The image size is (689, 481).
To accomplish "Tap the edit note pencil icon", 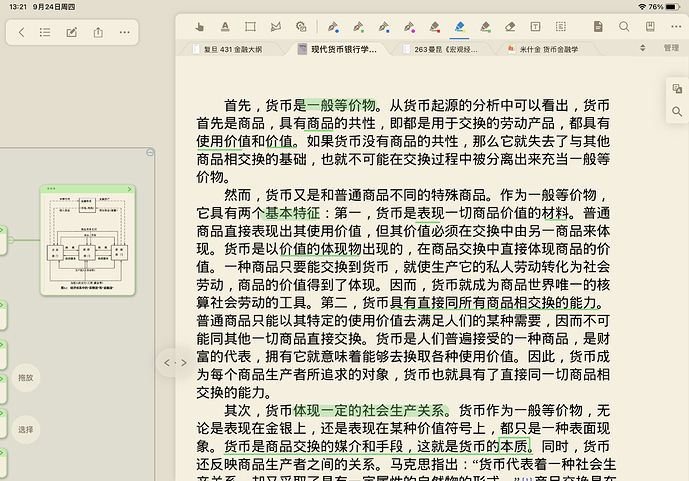I will [71, 32].
